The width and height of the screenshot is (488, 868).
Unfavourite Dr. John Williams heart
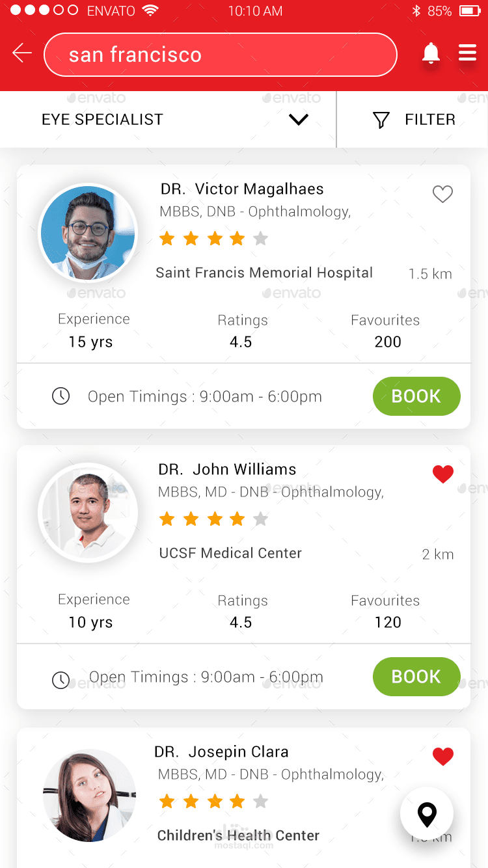(442, 474)
